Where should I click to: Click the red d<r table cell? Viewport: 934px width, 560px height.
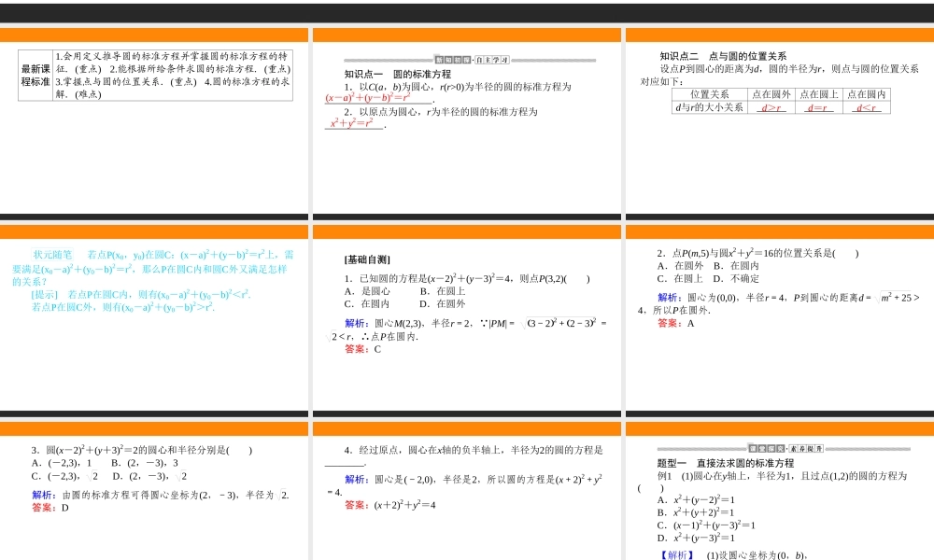coord(867,107)
